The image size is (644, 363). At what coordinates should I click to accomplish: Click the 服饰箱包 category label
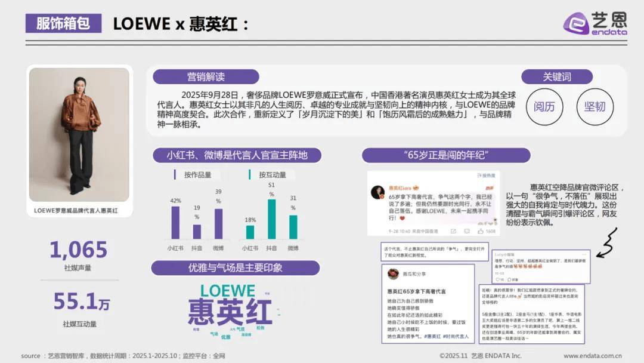(x=63, y=23)
